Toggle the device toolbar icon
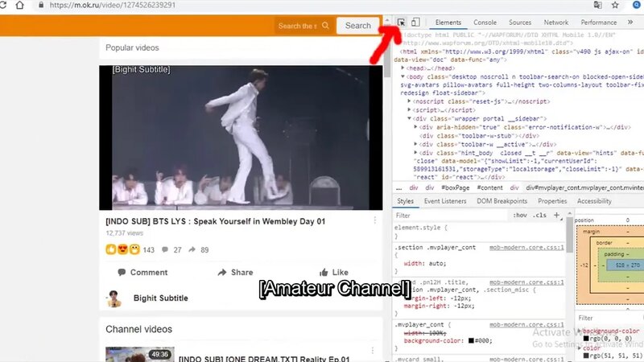 point(415,23)
